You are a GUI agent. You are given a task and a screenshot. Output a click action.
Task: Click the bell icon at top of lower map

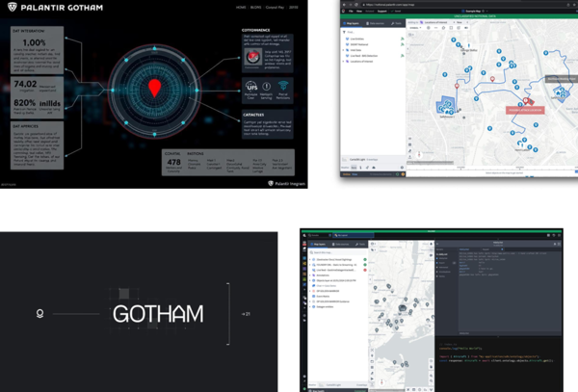pyautogui.click(x=431, y=244)
